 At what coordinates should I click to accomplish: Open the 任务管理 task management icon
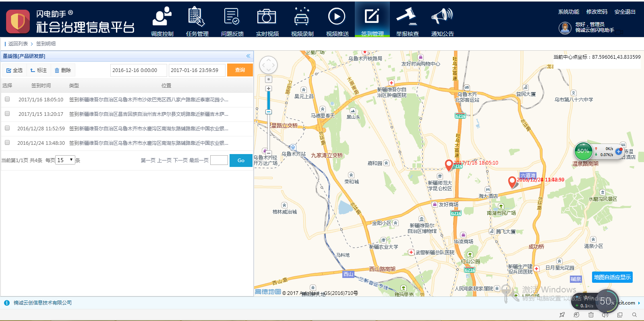pos(197,18)
